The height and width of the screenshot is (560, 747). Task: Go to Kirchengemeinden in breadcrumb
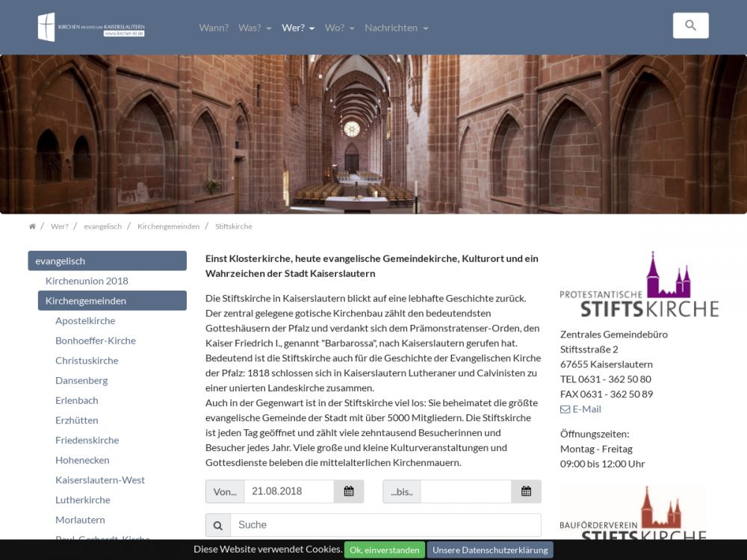coord(168,226)
